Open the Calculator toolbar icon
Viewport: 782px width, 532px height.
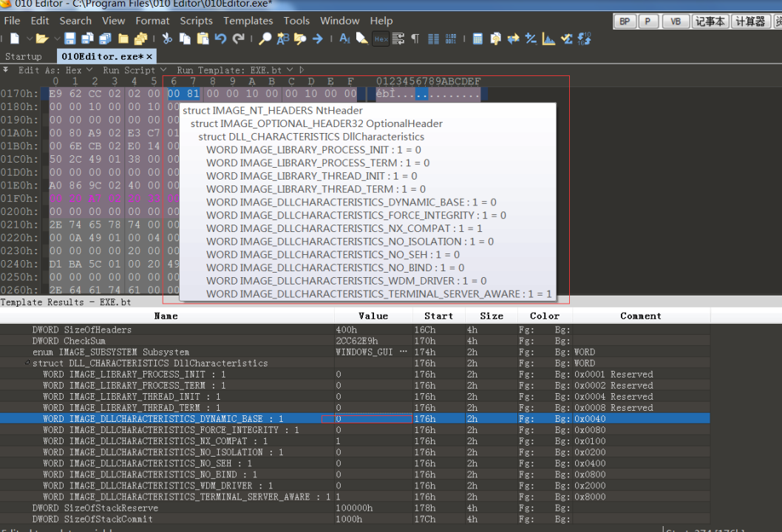(x=477, y=38)
